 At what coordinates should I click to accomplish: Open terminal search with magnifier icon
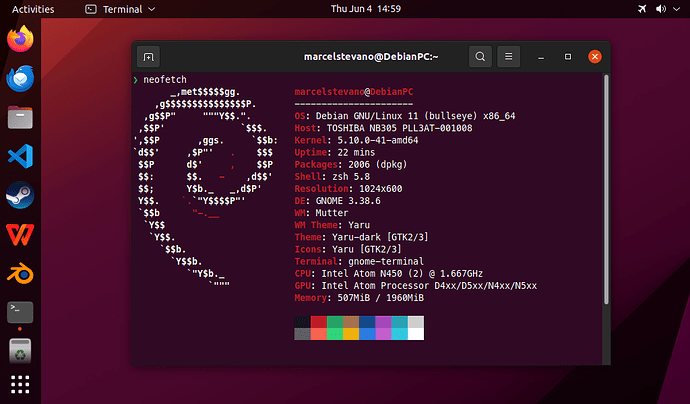[x=480, y=57]
